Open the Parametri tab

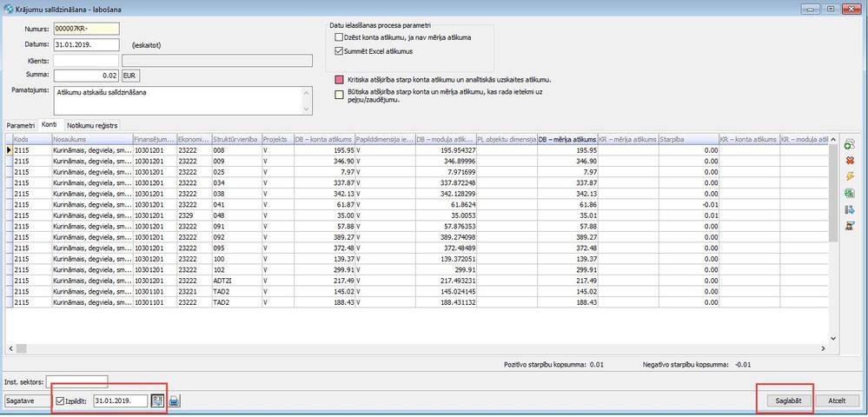21,126
